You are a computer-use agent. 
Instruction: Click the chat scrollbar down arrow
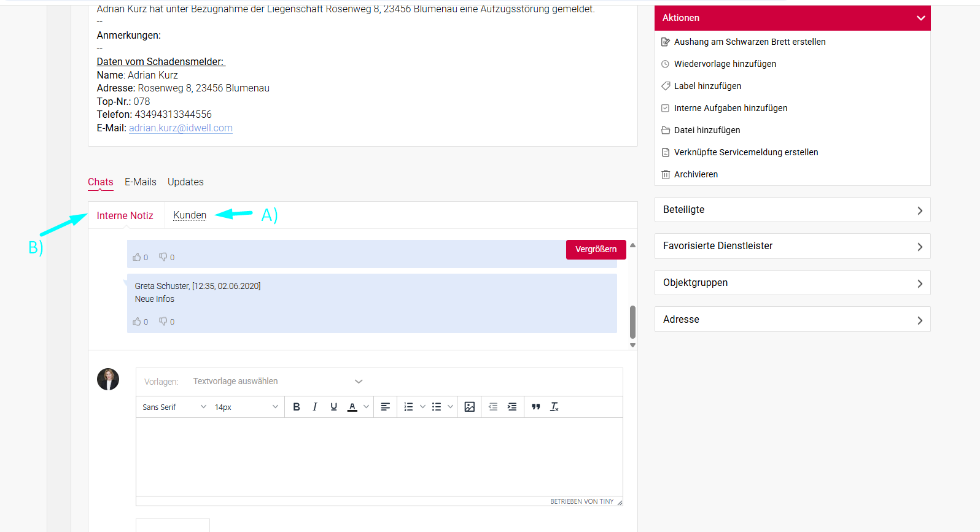click(x=632, y=345)
